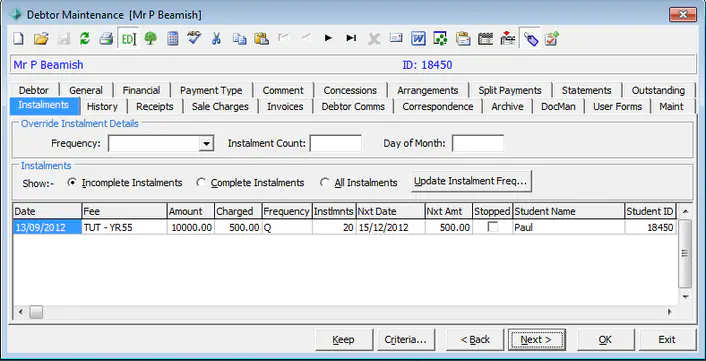The height and width of the screenshot is (361, 706).
Task: Open the folder icon in toolbar
Action: pos(41,39)
